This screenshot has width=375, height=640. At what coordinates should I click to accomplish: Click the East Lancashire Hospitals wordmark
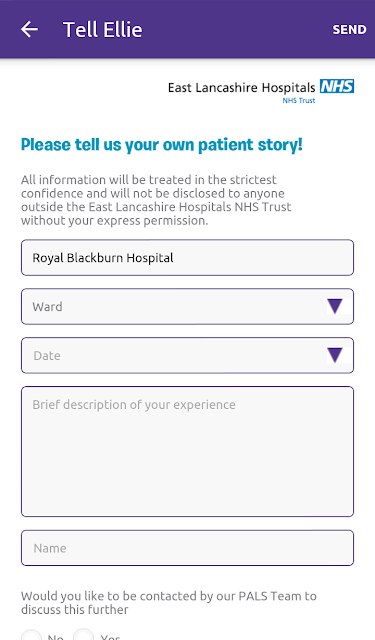coord(242,88)
